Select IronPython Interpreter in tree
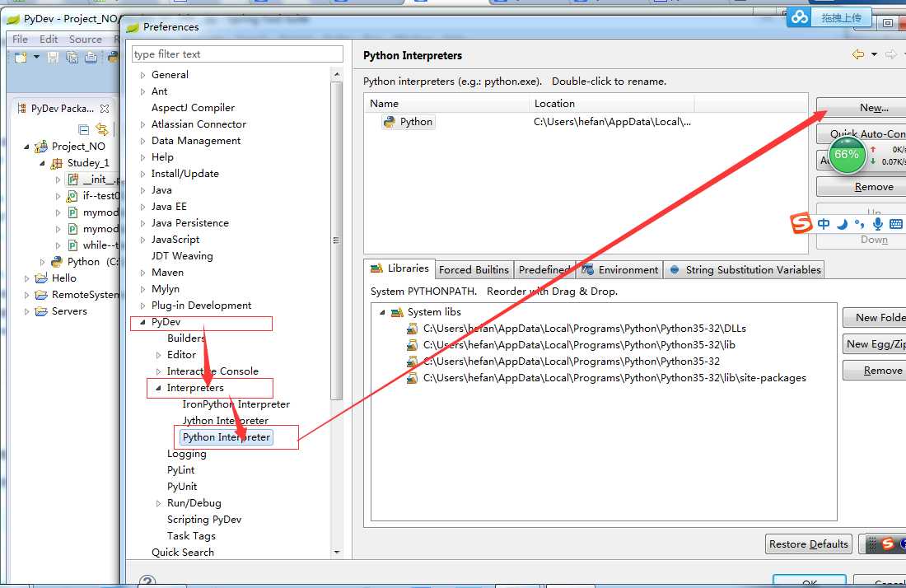Screen dimensions: 906x588 point(236,404)
